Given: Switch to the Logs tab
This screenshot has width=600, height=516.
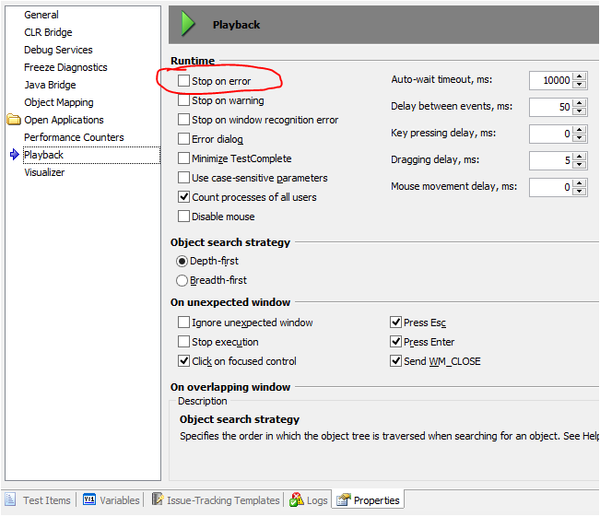Looking at the screenshot, I should click(x=316, y=500).
